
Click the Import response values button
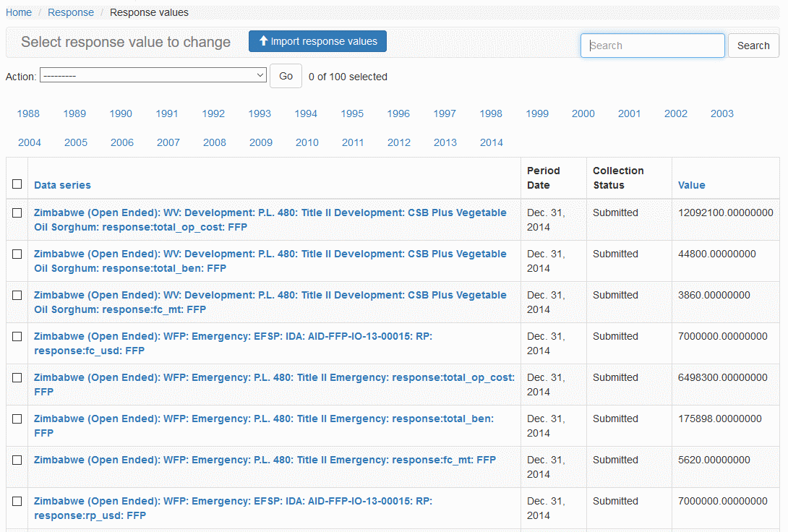click(x=317, y=41)
